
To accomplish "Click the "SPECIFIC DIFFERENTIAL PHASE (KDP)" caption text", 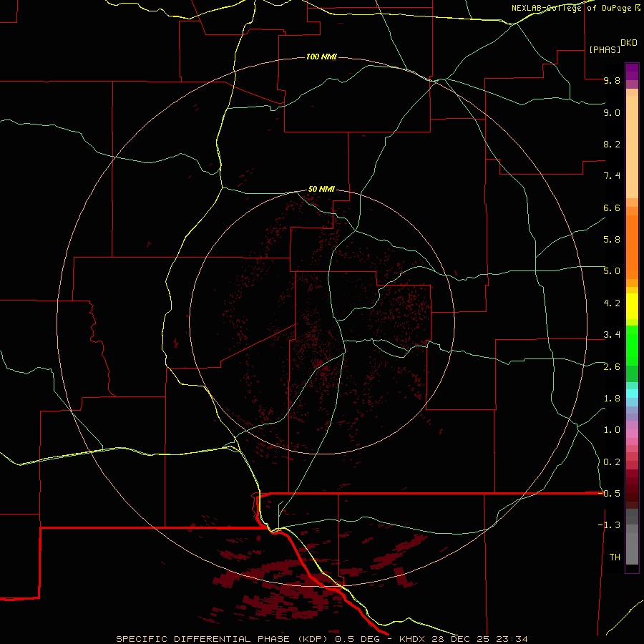I will pos(222,639).
